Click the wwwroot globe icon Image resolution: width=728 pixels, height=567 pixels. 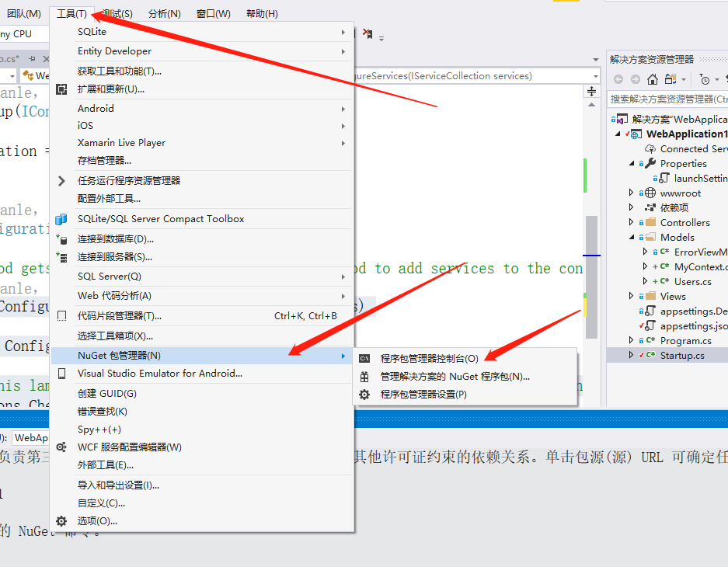click(x=650, y=193)
